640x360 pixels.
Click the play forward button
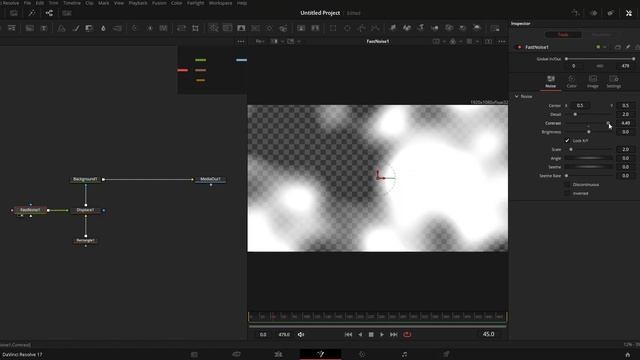point(382,334)
